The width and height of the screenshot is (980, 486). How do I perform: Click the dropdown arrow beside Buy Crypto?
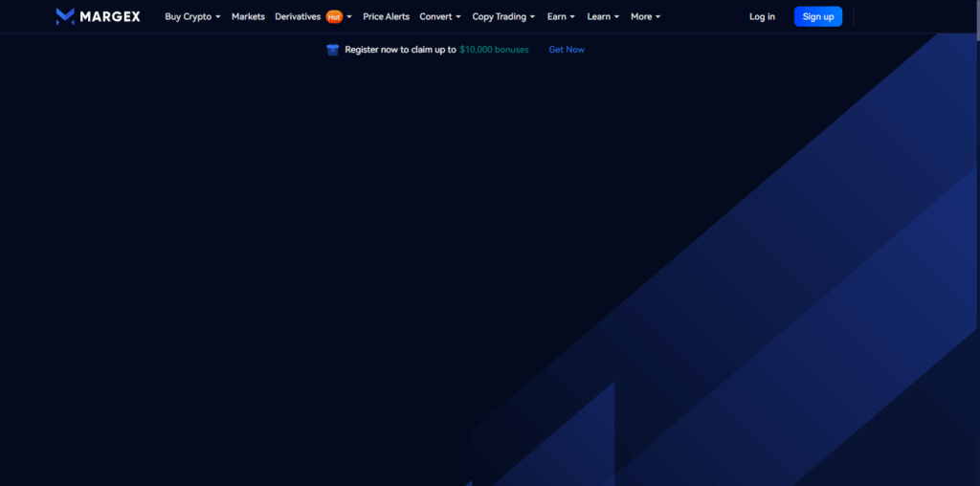coord(218,17)
